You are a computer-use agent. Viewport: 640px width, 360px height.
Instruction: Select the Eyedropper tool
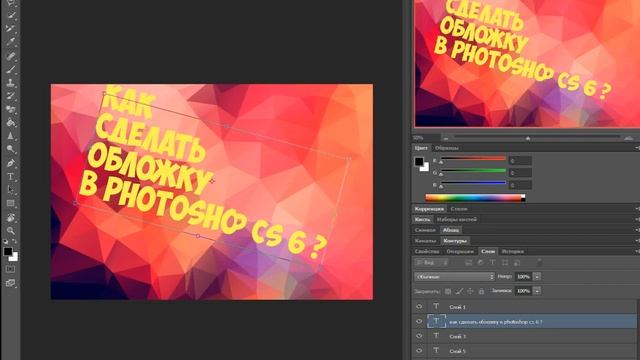[x=11, y=42]
